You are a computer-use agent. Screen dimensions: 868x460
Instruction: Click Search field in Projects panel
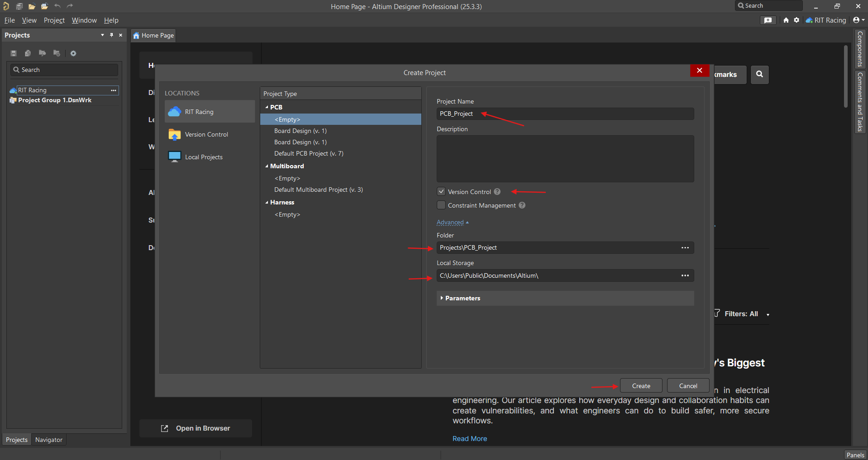point(64,70)
